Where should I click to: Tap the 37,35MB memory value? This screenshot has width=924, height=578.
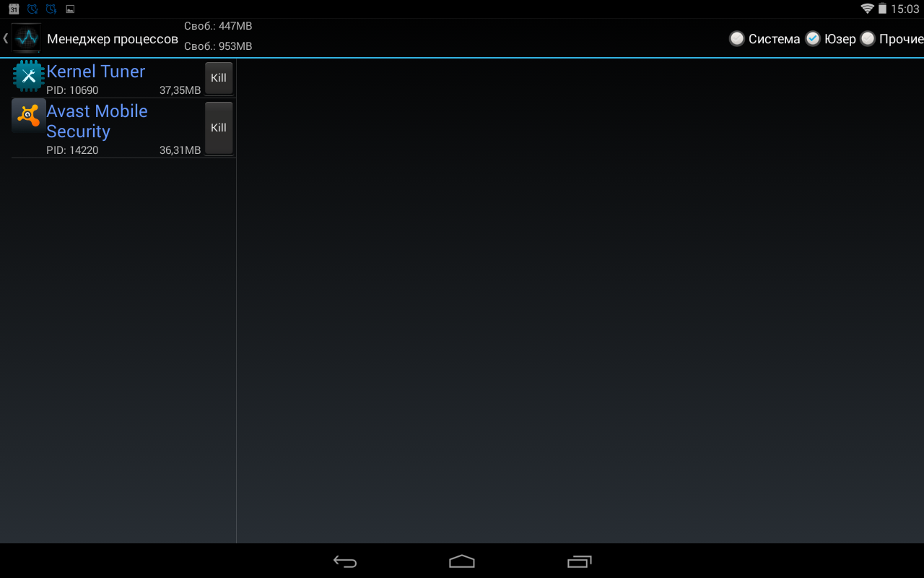click(180, 90)
